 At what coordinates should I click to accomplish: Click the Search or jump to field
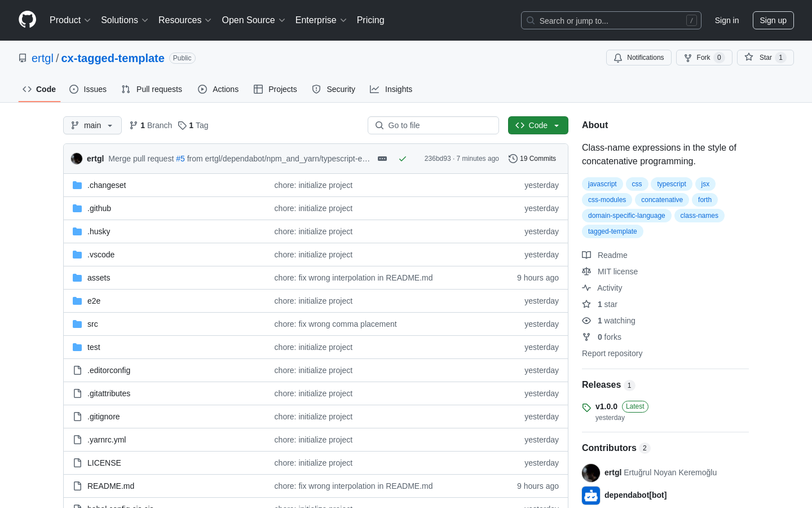[611, 20]
